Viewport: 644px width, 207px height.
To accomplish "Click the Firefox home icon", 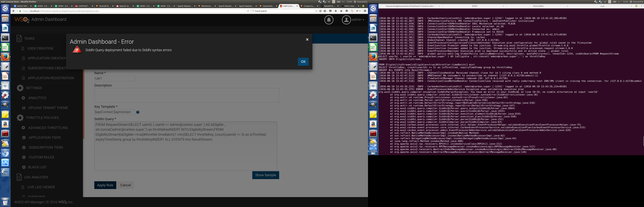I will (x=341, y=11).
